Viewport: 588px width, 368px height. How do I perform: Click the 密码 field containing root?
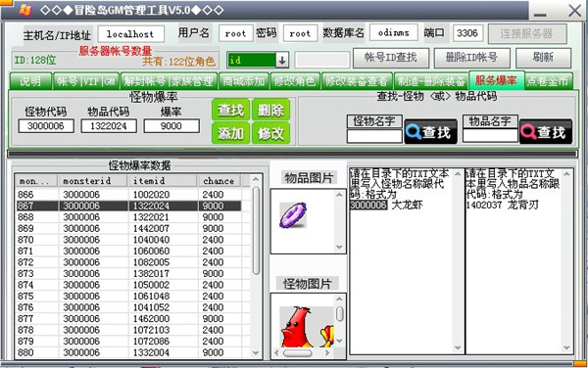coord(301,33)
